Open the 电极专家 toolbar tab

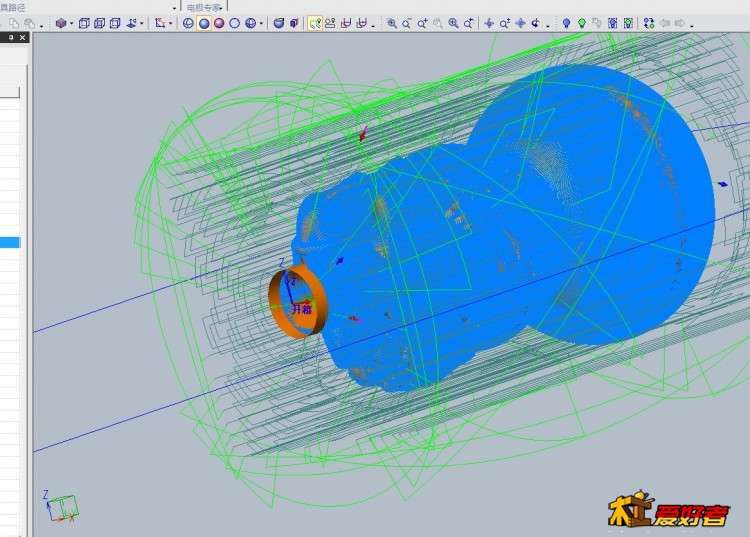[x=204, y=8]
